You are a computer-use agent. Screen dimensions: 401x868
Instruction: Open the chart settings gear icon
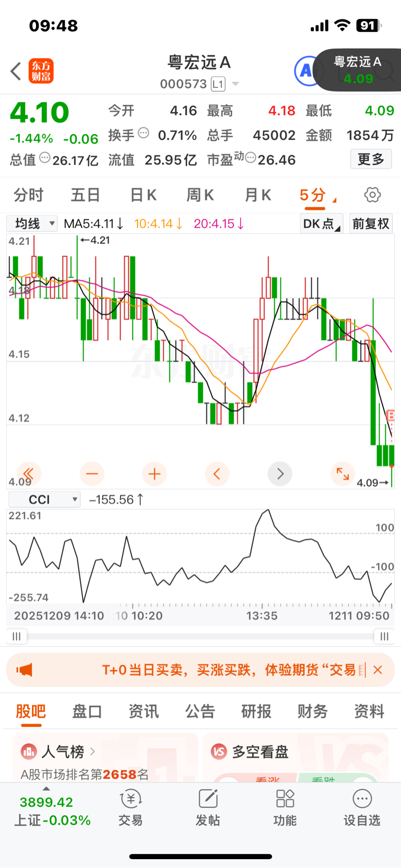372,195
